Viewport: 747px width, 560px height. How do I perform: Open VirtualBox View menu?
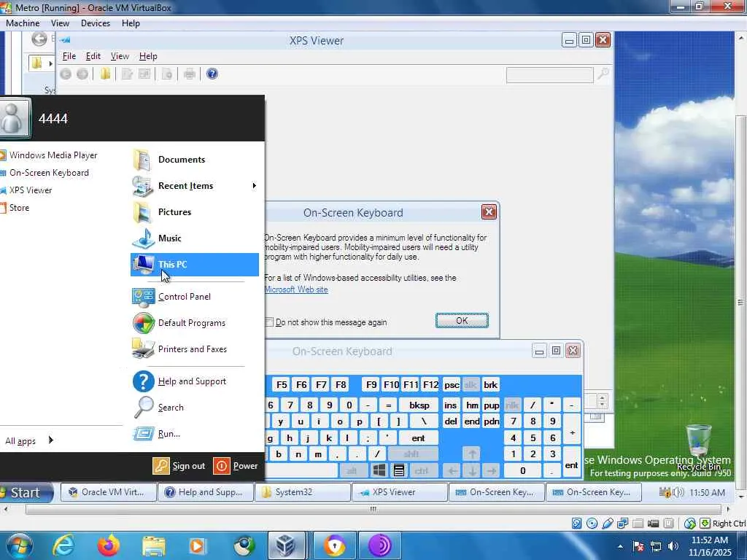click(x=60, y=23)
